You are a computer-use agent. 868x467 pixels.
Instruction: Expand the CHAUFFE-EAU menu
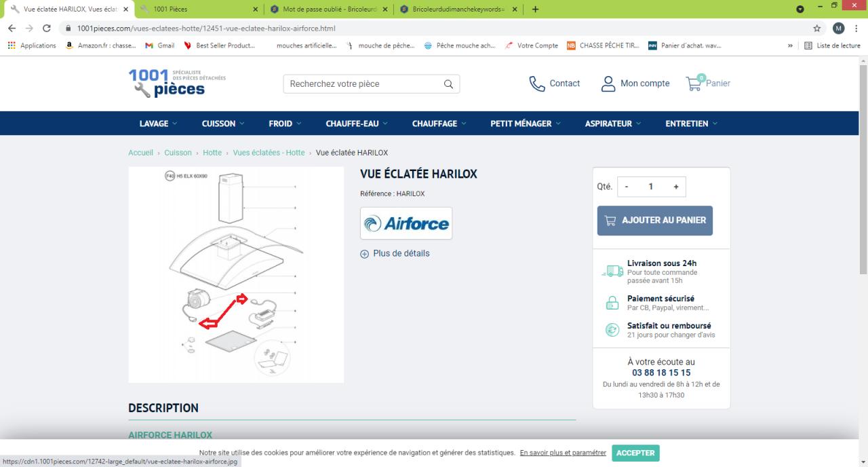click(357, 124)
